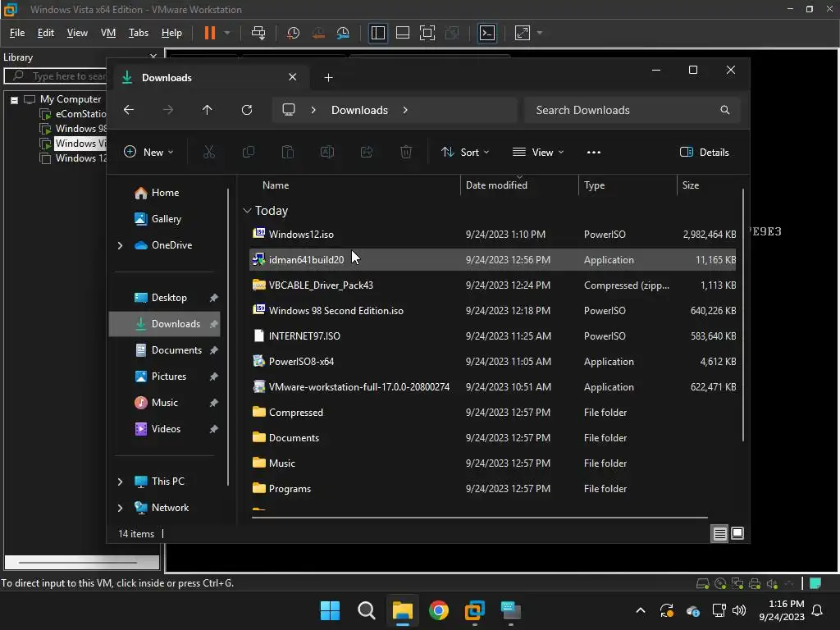Take a snapshot with the VMware snapshot icon
This screenshot has height=630, width=840.
tap(293, 33)
